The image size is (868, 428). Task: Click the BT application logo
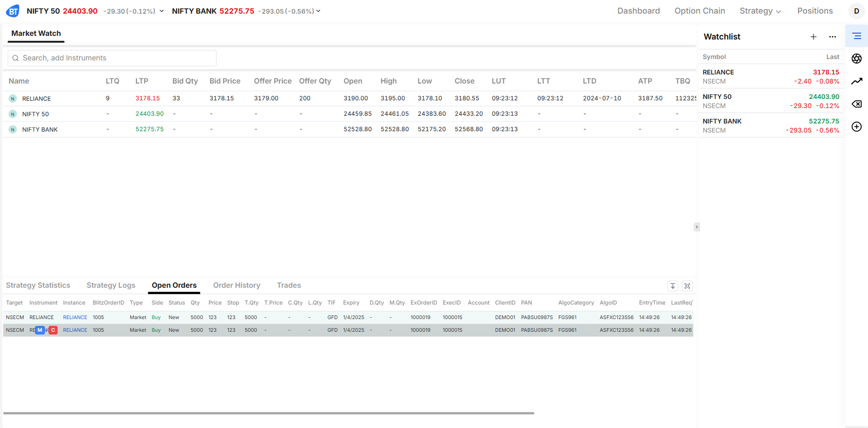tap(12, 11)
